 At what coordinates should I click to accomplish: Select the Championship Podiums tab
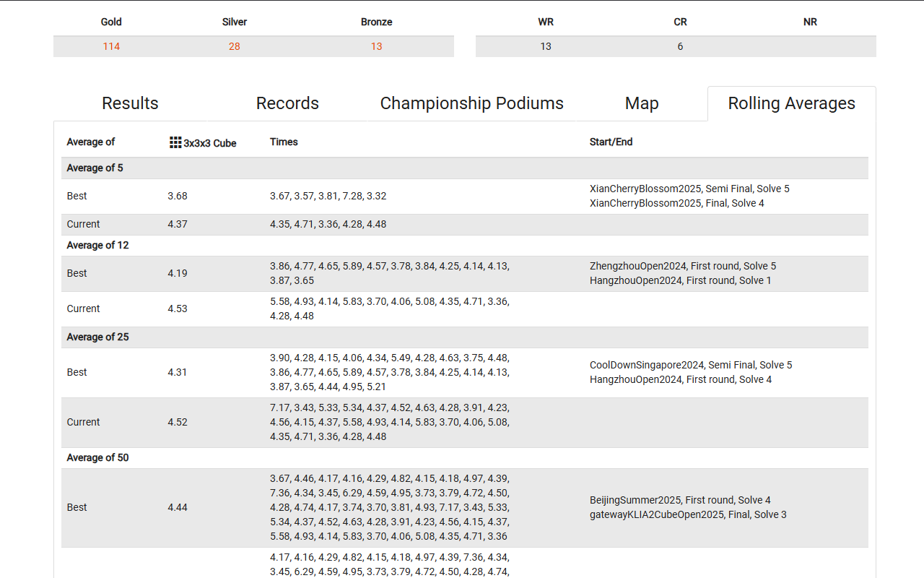(x=471, y=103)
